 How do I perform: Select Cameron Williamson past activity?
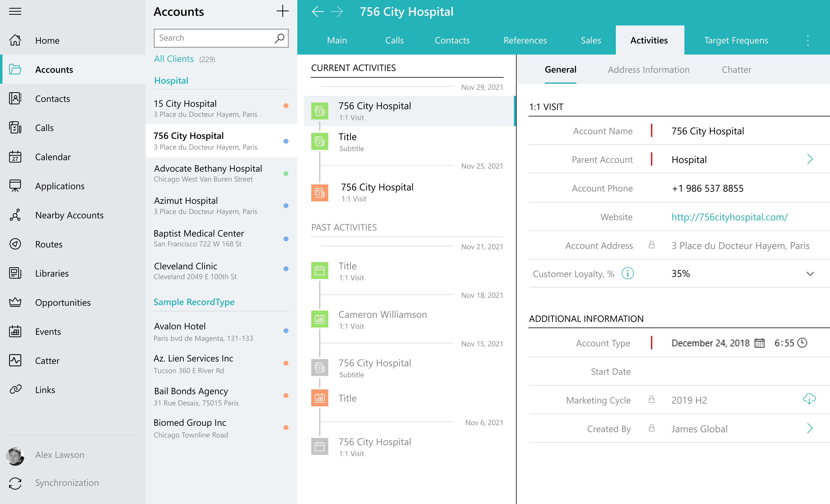[x=382, y=319]
